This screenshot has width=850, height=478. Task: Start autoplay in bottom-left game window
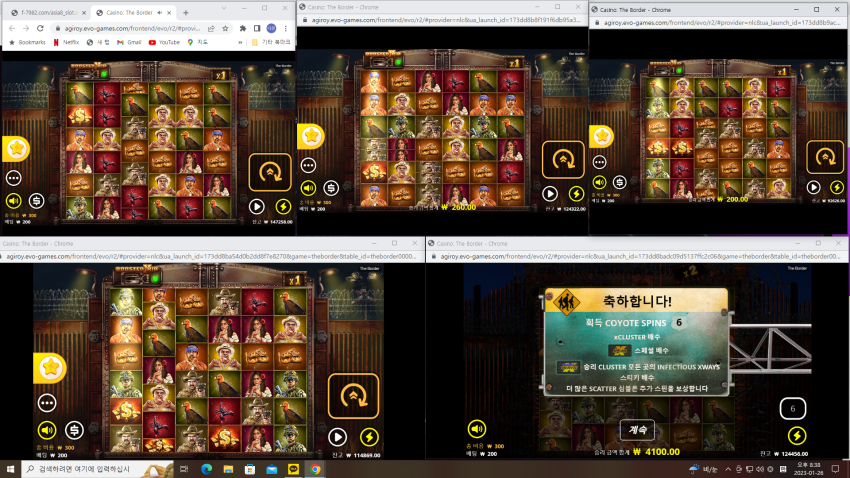point(337,437)
